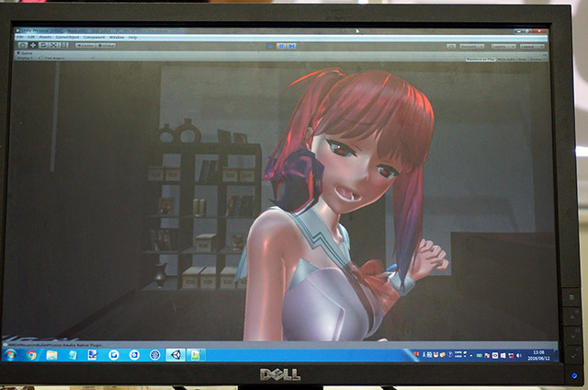Select the Hand tool in Unity toolbar
The image size is (588, 390).
22,45
